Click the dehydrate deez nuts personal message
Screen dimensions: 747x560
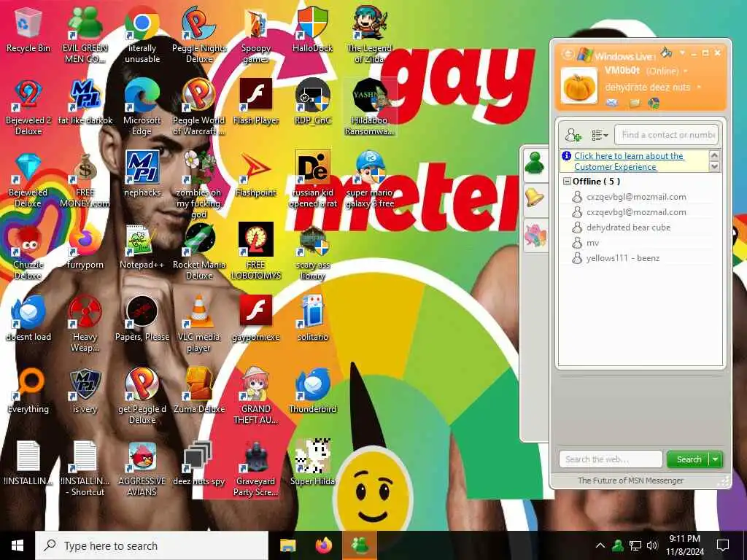pos(648,87)
